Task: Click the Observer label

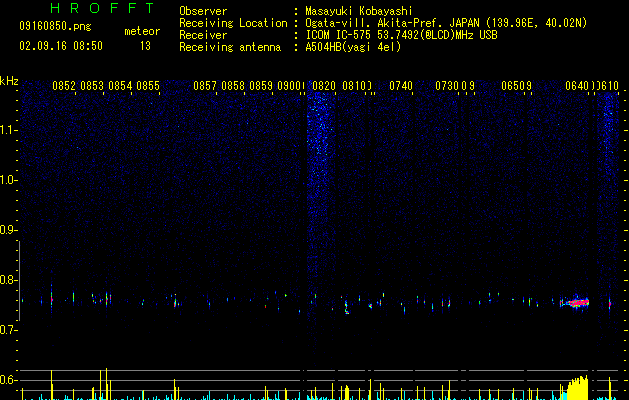Action: click(x=203, y=11)
